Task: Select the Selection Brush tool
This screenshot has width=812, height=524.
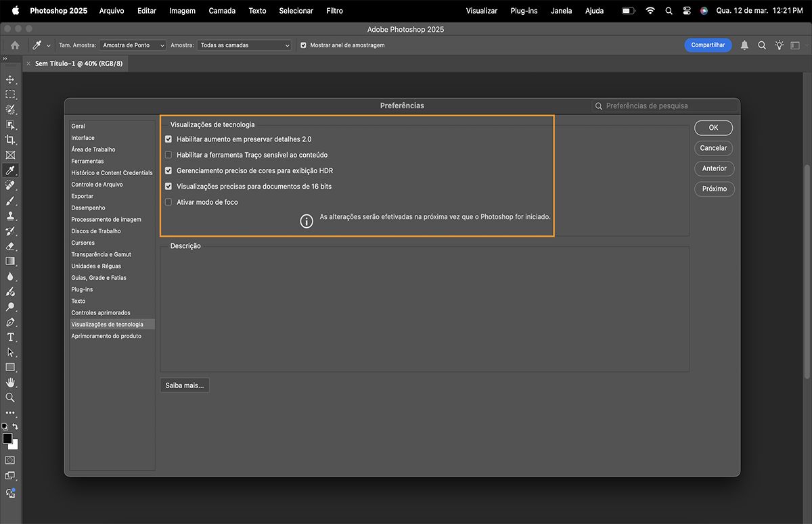Action: (x=10, y=110)
